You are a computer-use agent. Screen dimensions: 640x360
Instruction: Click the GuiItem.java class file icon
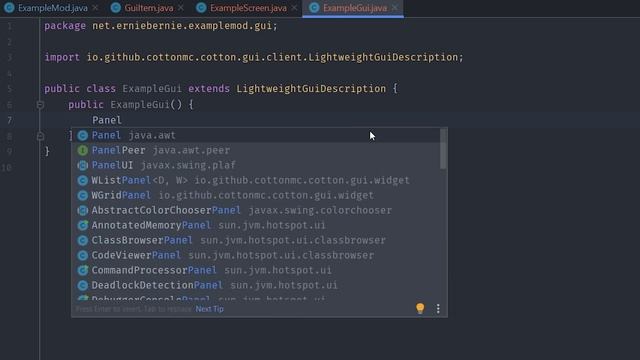tap(116, 8)
